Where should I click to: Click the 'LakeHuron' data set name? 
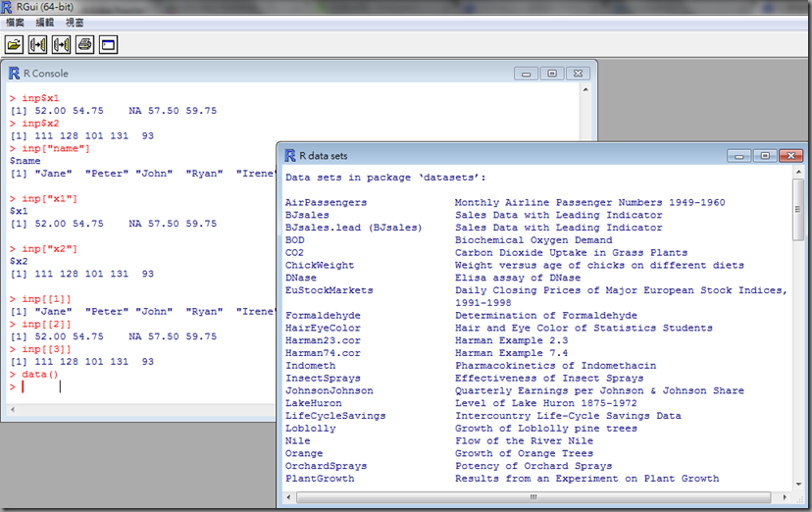[313, 403]
